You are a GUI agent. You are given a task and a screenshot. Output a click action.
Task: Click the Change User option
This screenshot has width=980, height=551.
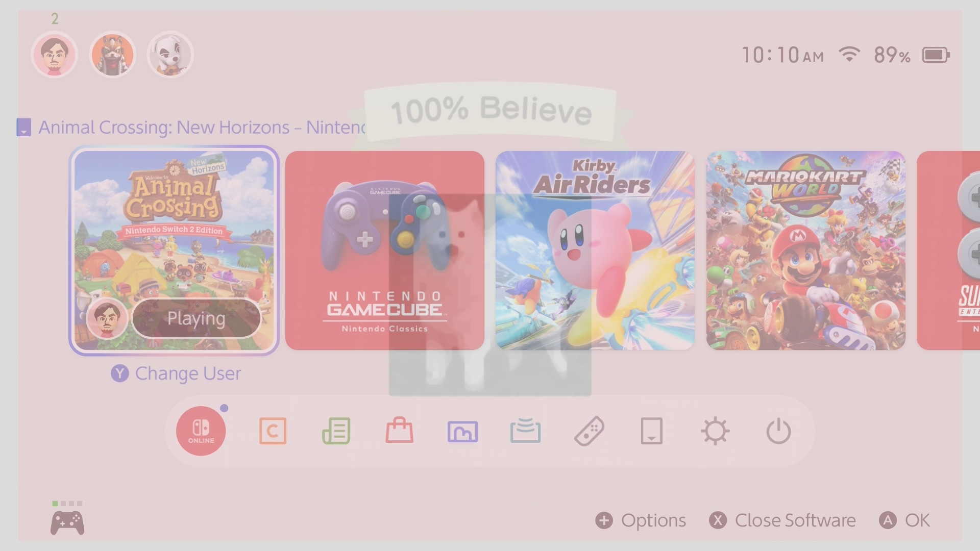point(176,373)
